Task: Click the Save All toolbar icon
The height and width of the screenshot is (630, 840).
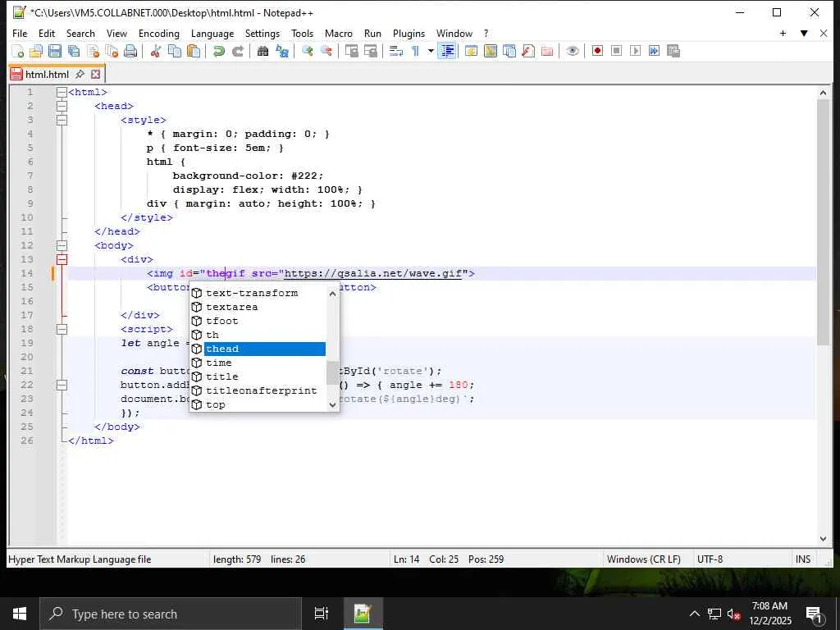Action: click(x=74, y=52)
